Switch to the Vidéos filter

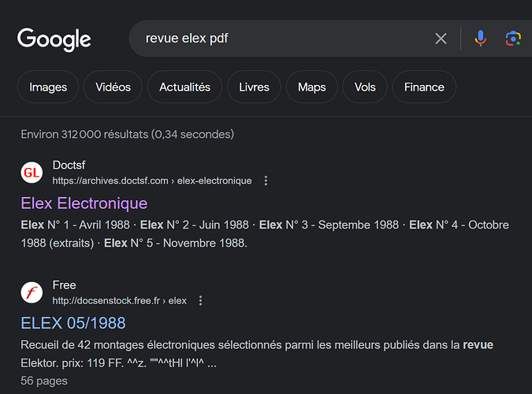(x=113, y=87)
